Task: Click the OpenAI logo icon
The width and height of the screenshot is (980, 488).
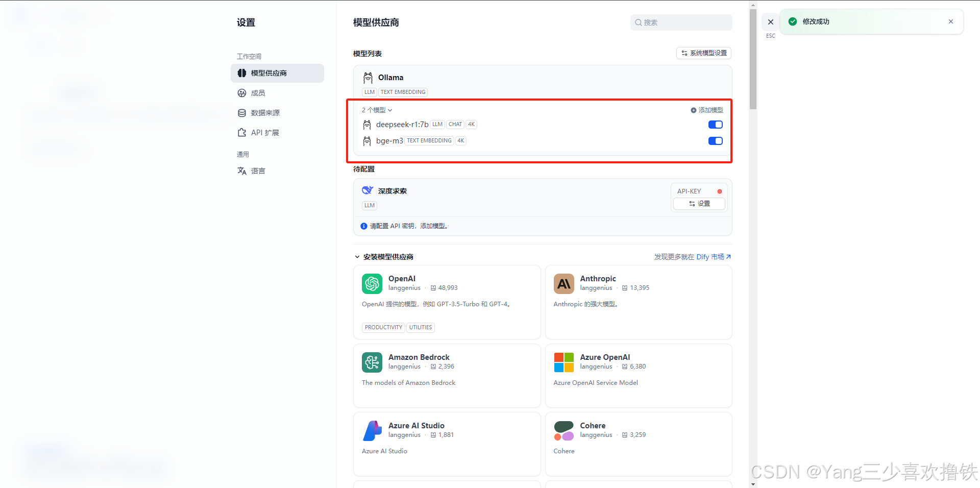Action: 372,284
